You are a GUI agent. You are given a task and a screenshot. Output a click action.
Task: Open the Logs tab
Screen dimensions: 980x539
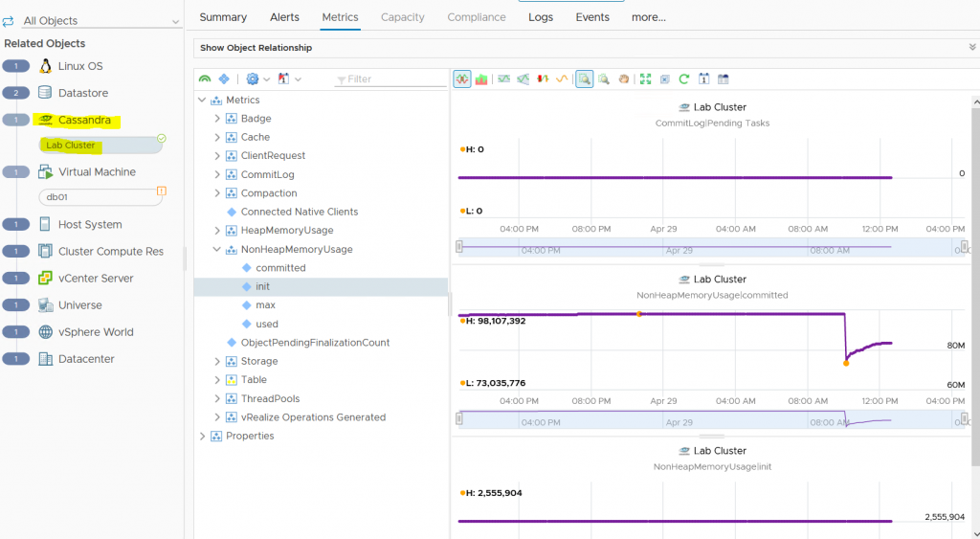click(x=541, y=17)
